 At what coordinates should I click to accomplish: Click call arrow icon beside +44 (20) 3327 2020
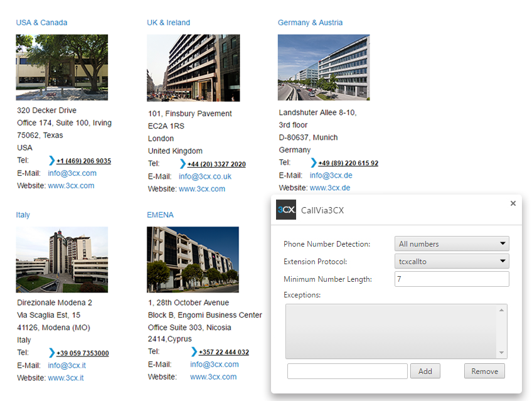tap(183, 164)
